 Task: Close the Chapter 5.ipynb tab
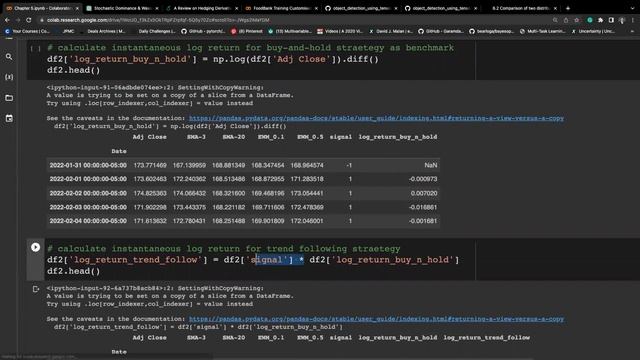77,8
